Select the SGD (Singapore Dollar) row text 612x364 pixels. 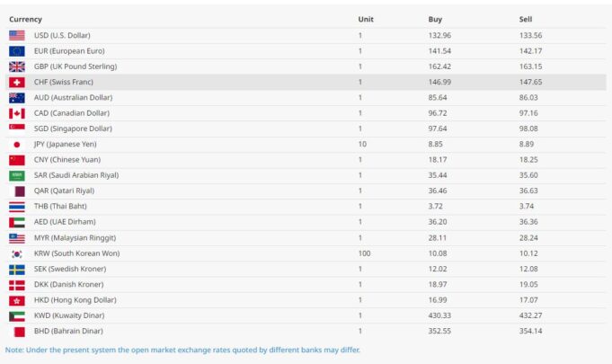click(75, 129)
